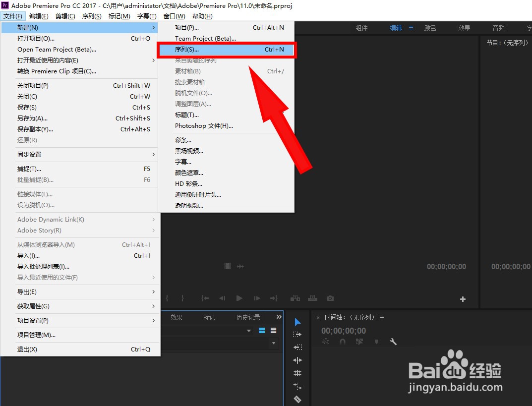Image resolution: width=532 pixels, height=406 pixels.
Task: Open the button editor plus icon
Action: click(x=463, y=299)
